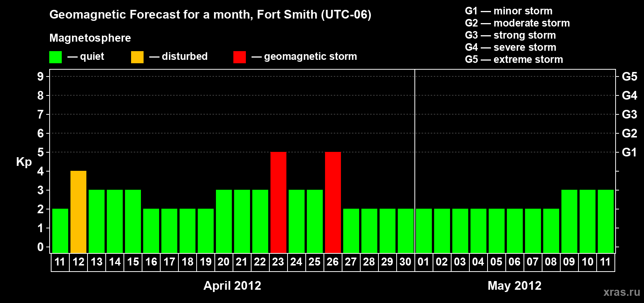The height and width of the screenshot is (303, 644).
Task: Click the G3 right-axis label
Action: point(629,114)
